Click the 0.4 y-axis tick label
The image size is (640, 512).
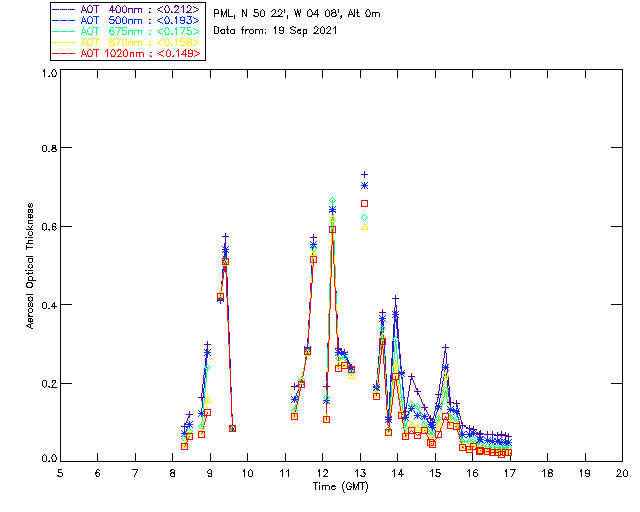click(49, 305)
